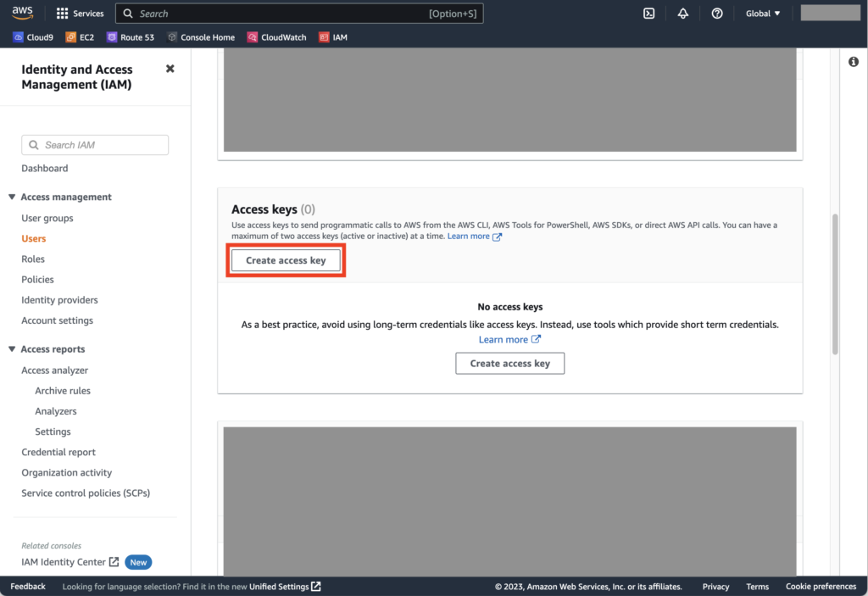Open IAM Identity Center link
The width and height of the screenshot is (868, 596).
tap(70, 562)
